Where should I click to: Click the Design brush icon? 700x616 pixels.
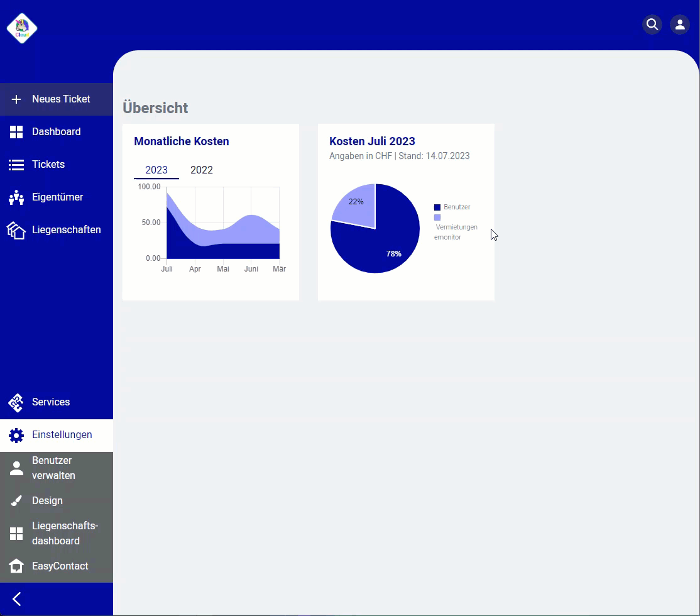[16, 501]
